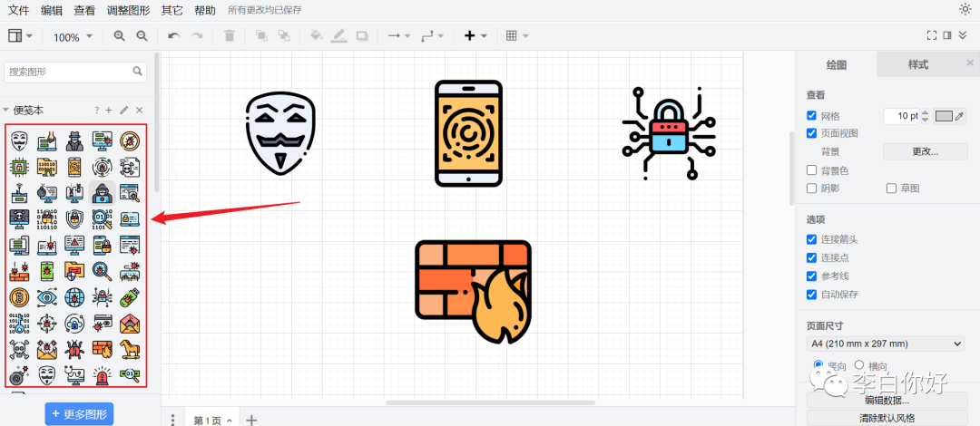Open the 编辑 menu

point(51,10)
